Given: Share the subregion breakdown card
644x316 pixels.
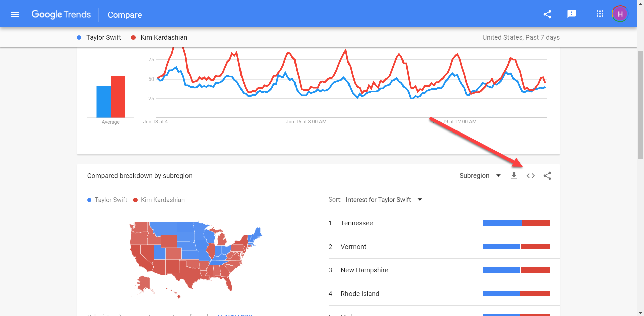Looking at the screenshot, I should tap(547, 176).
